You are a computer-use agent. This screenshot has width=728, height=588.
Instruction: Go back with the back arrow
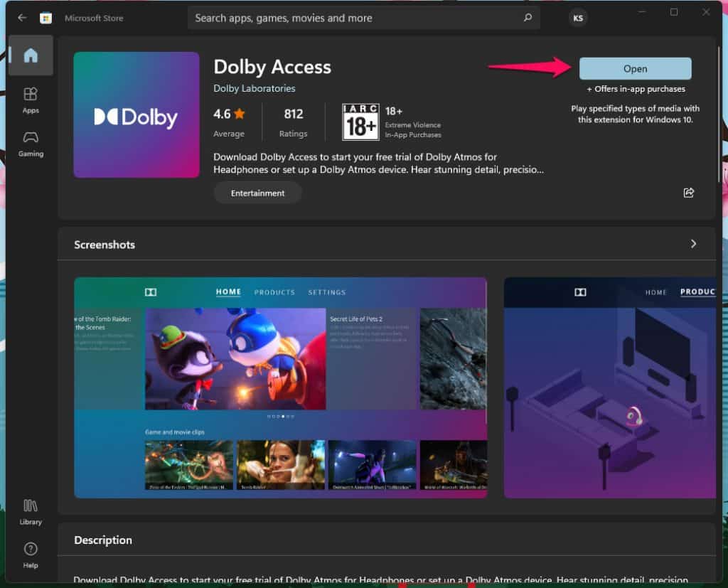[22, 18]
